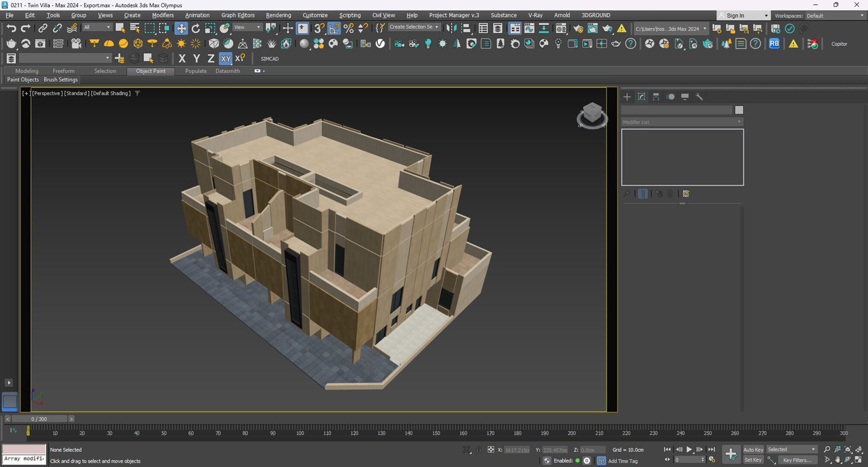Restrict transform to XY plane

pos(226,58)
